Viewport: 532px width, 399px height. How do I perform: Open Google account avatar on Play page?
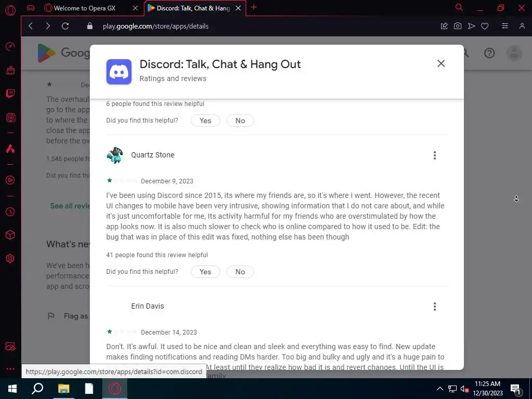pyautogui.click(x=514, y=53)
